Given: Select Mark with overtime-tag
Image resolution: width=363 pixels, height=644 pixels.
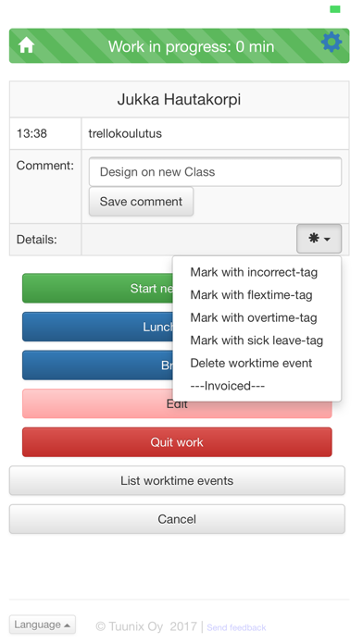Looking at the screenshot, I should click(253, 317).
